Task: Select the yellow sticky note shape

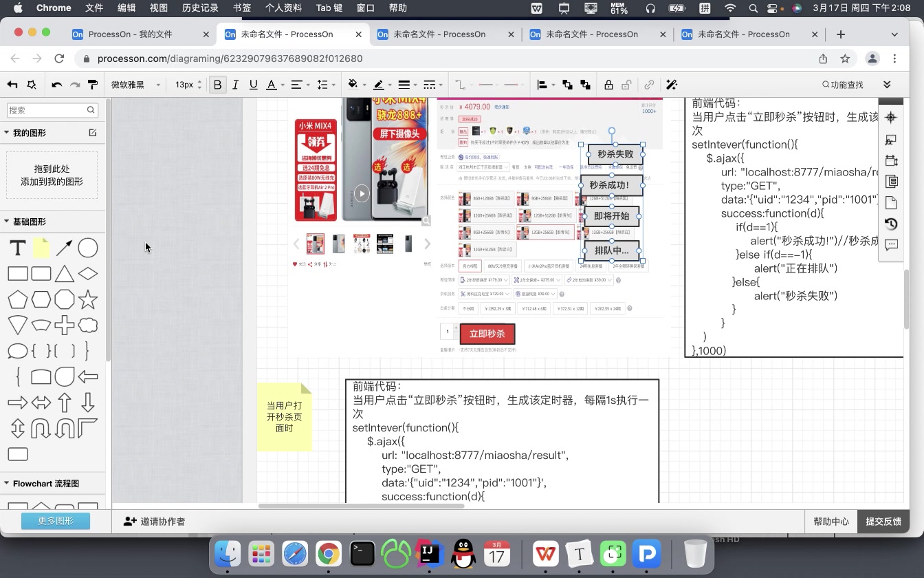Action: [x=41, y=248]
